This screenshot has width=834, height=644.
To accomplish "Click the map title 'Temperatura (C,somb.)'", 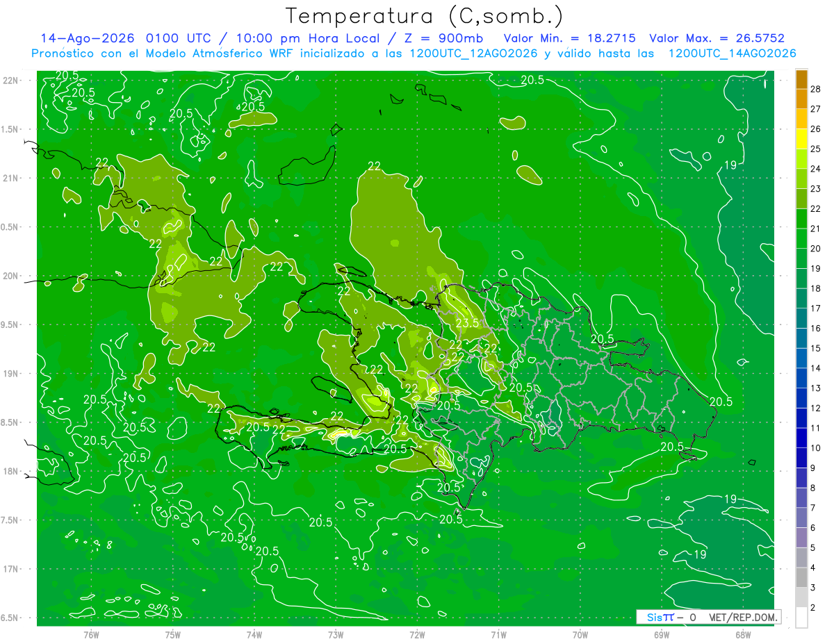I will 424,16.
